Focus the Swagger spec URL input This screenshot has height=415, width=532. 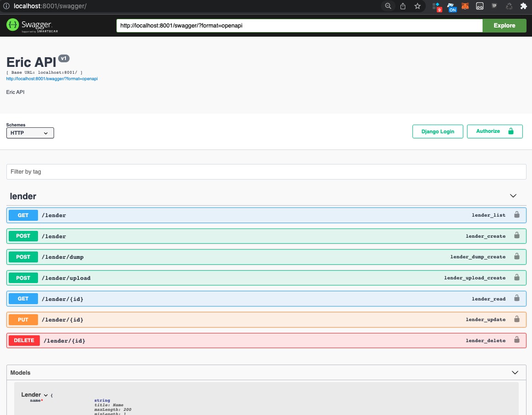299,26
